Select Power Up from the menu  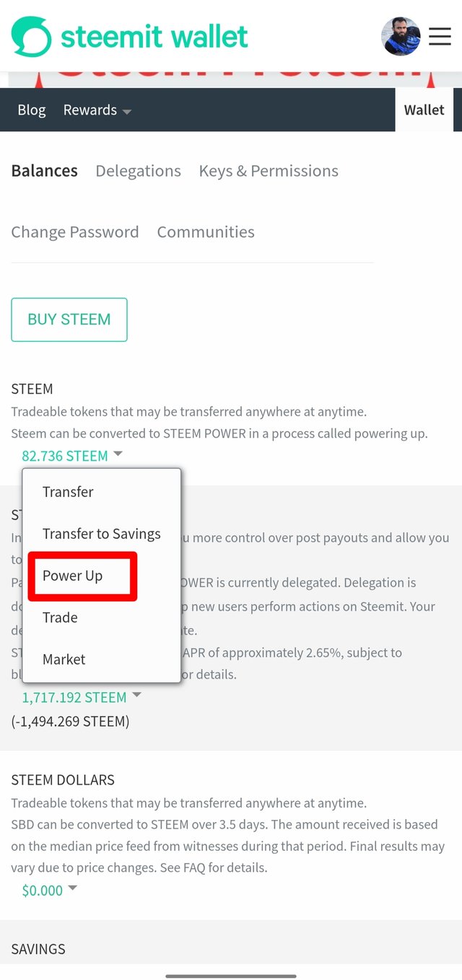pos(73,575)
